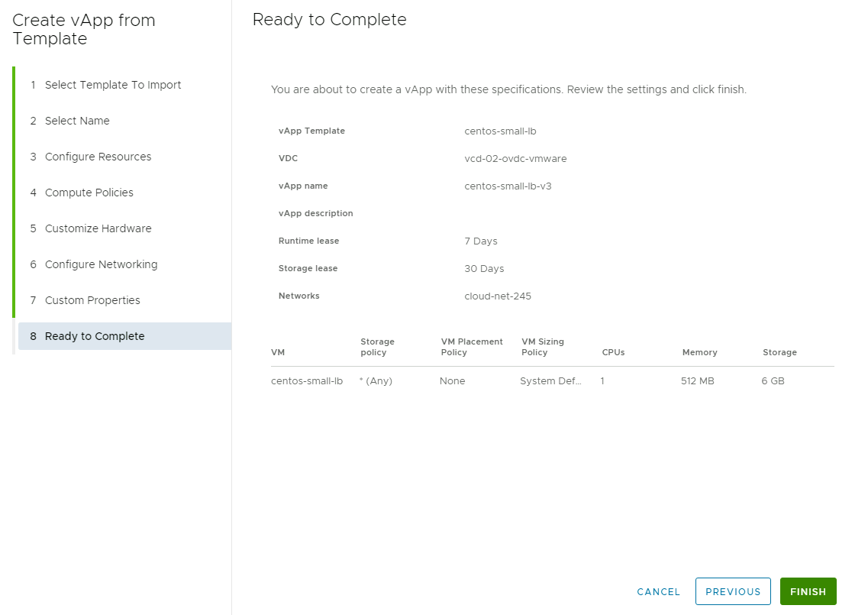Click the PREVIOUS button
The height and width of the screenshot is (615, 868).
[733, 591]
